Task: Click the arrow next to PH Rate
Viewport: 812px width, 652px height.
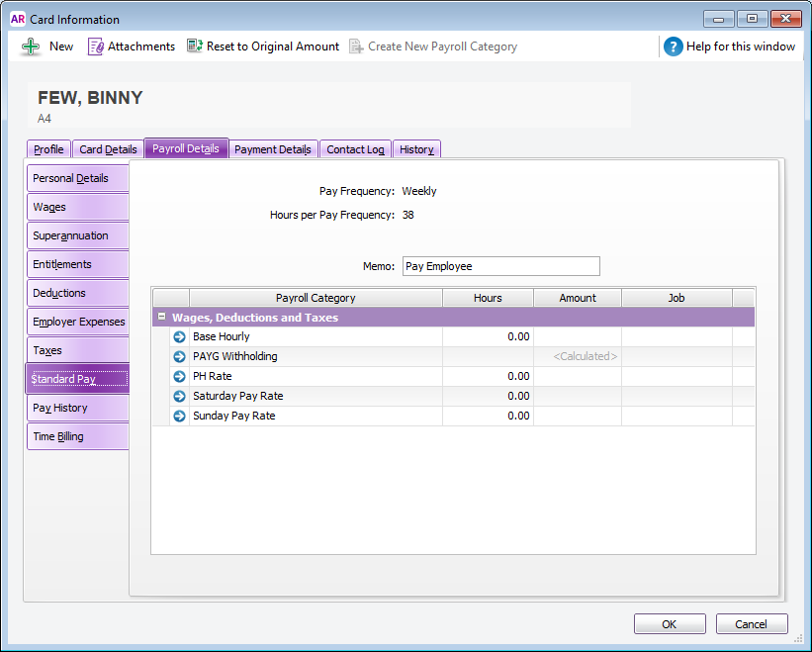Action: tap(179, 376)
